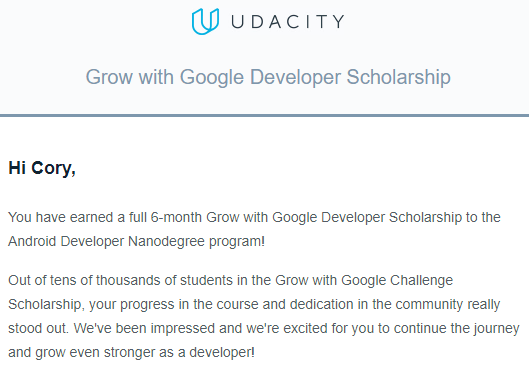Screen dimensions: 529x366
Task: Click the closing words as a developer!
Action: (207, 353)
